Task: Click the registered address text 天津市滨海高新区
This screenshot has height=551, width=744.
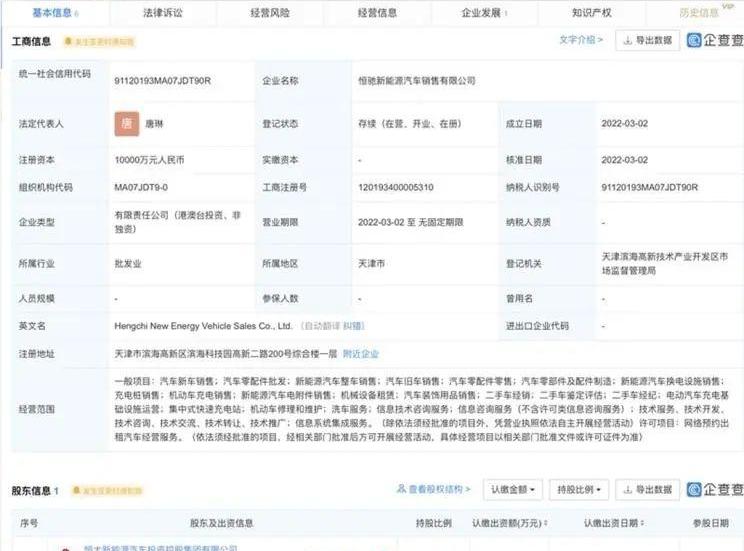Action: pyautogui.click(x=226, y=354)
